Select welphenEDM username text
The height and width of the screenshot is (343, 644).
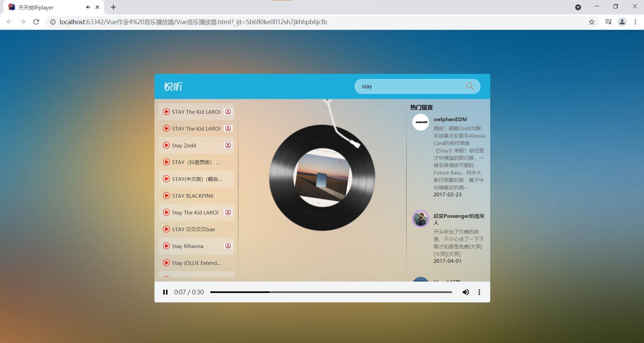[450, 119]
